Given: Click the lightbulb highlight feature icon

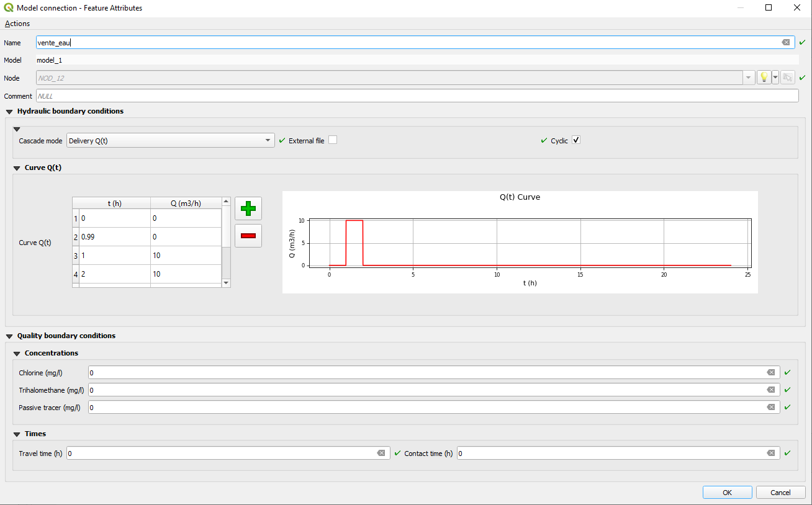Looking at the screenshot, I should 764,78.
